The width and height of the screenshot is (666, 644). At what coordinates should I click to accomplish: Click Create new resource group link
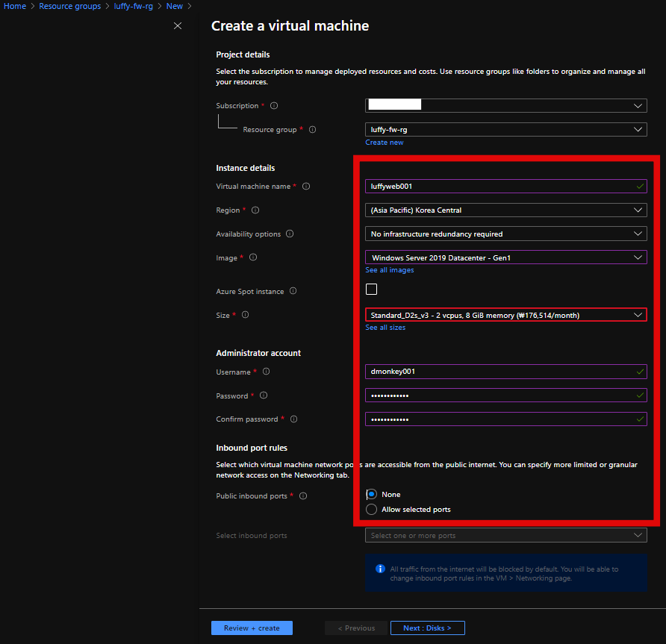click(385, 143)
